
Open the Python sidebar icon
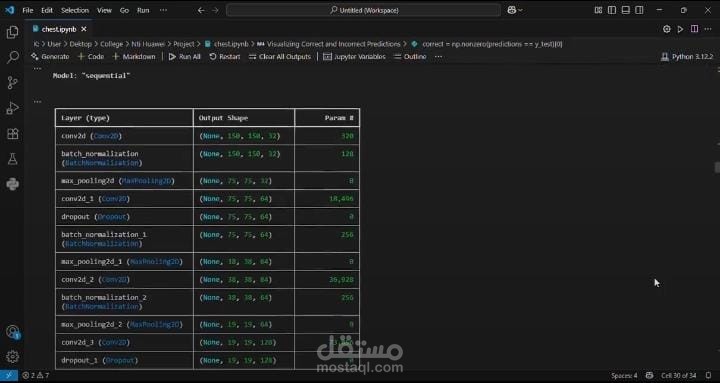(12, 184)
